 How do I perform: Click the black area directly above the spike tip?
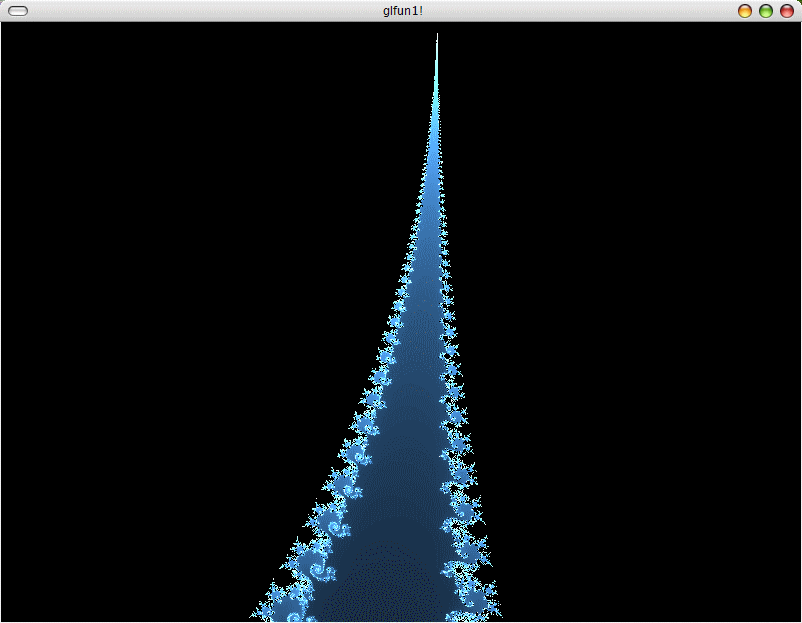tap(437, 27)
